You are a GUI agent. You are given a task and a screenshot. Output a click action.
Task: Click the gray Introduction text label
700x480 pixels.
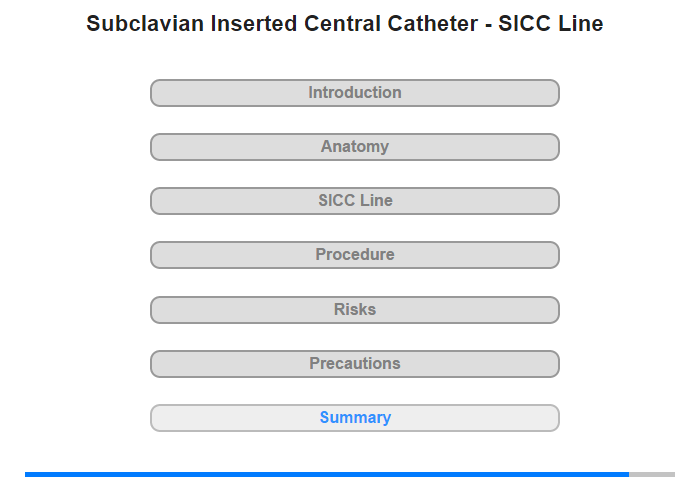point(355,92)
